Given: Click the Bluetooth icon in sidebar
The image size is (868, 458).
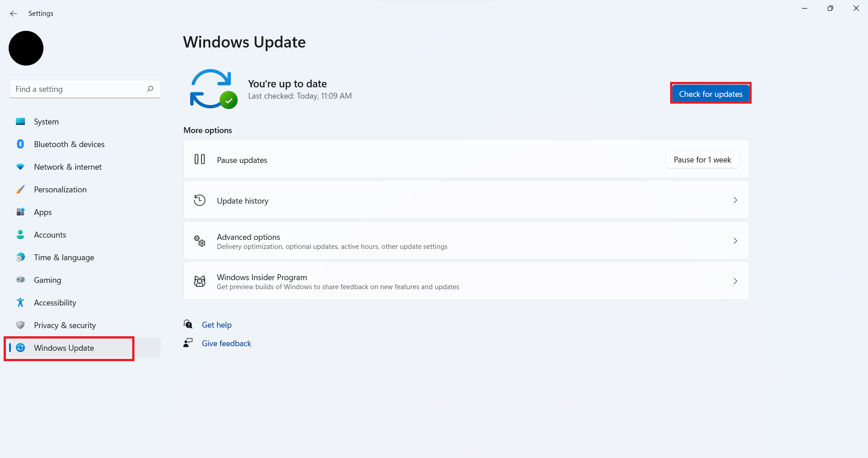Looking at the screenshot, I should coord(20,144).
